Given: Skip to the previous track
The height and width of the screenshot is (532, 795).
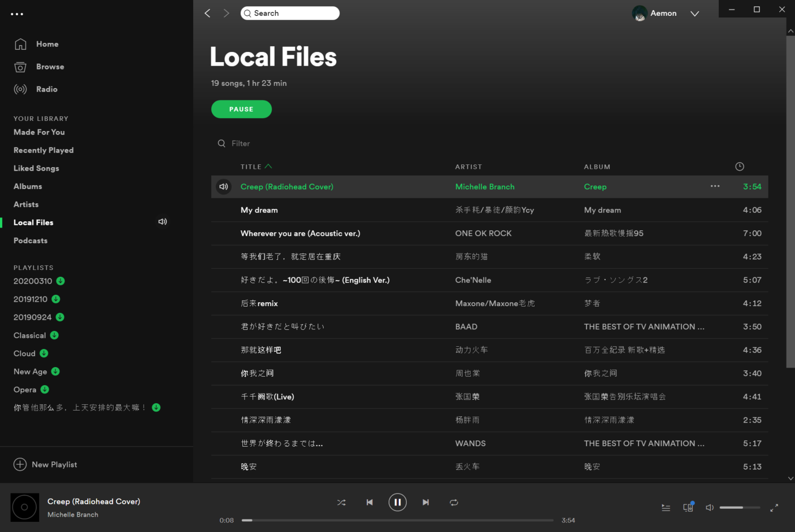Looking at the screenshot, I should [370, 502].
